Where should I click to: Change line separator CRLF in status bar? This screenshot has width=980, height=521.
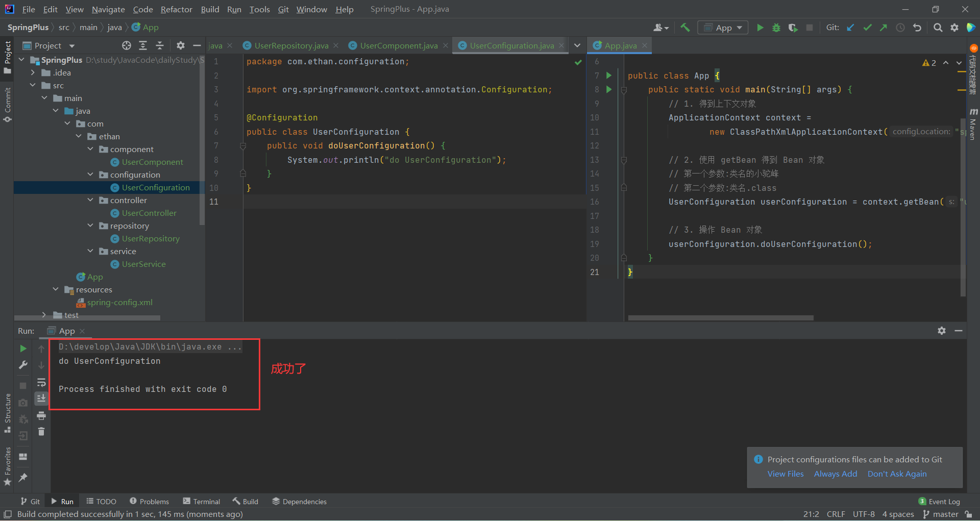pos(836,514)
